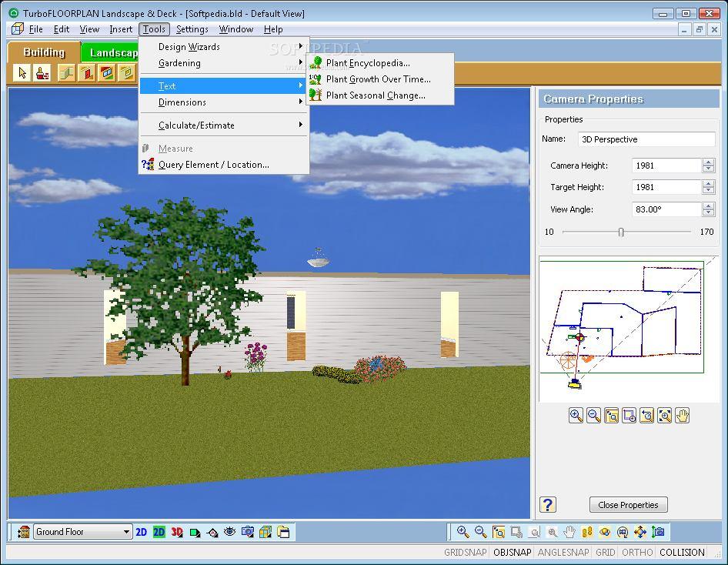Image resolution: width=728 pixels, height=565 pixels.
Task: Toggle ANGLESNAP in the status bar
Action: (x=563, y=553)
